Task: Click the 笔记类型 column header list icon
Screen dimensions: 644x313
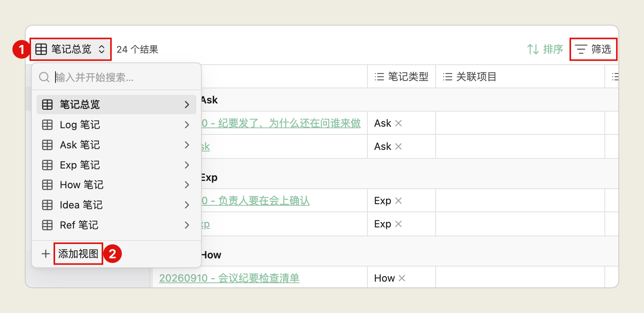Action: point(379,77)
